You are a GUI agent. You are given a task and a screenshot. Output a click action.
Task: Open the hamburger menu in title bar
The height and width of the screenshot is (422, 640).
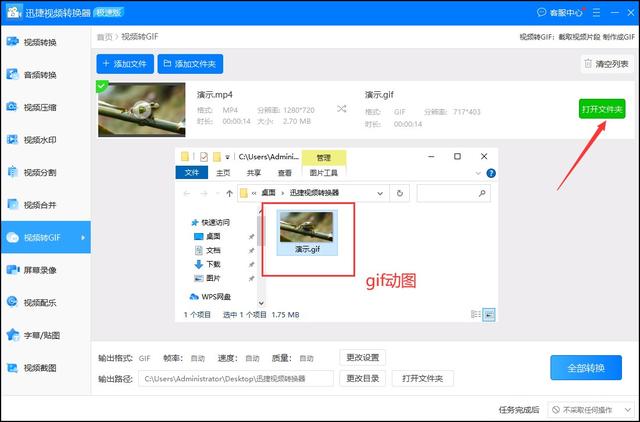pos(596,13)
